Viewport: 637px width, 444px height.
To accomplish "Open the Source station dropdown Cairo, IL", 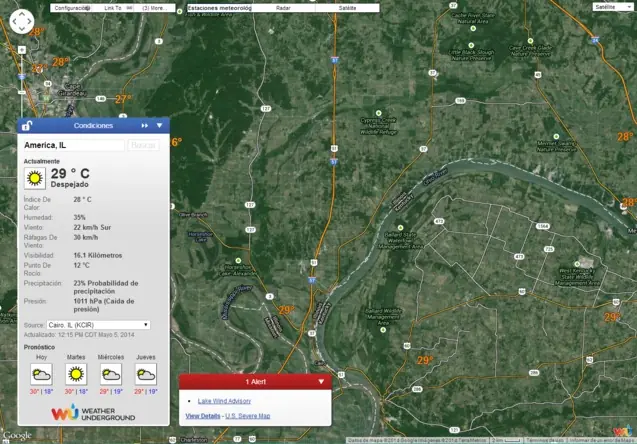I will coord(98,325).
